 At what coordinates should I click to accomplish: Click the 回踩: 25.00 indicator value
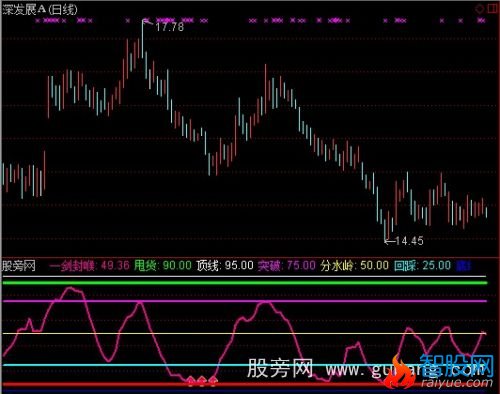point(422,266)
